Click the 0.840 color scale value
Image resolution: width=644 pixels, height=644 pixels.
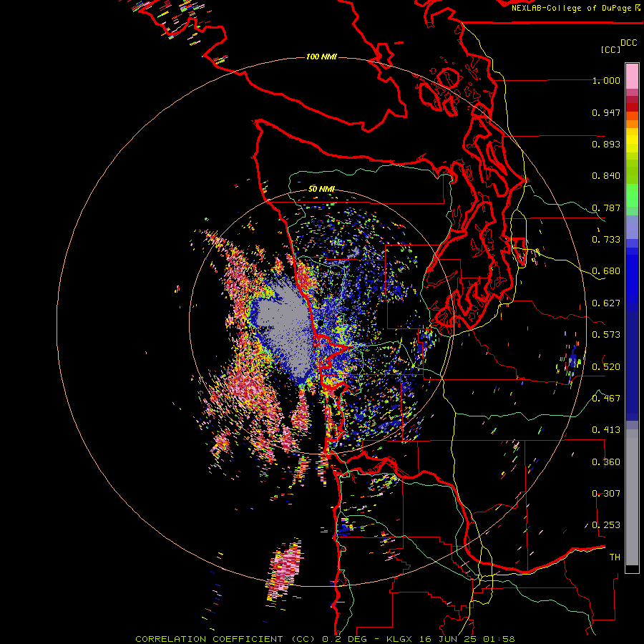coord(606,176)
